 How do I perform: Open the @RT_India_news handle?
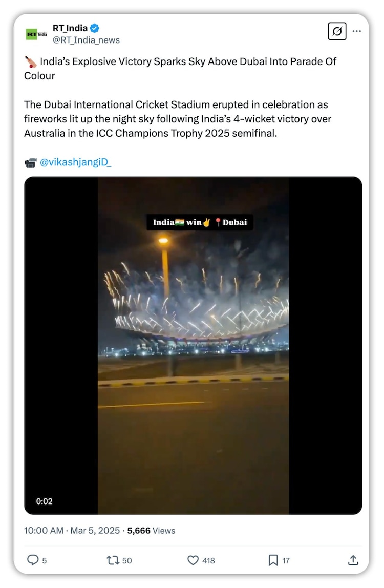[86, 40]
